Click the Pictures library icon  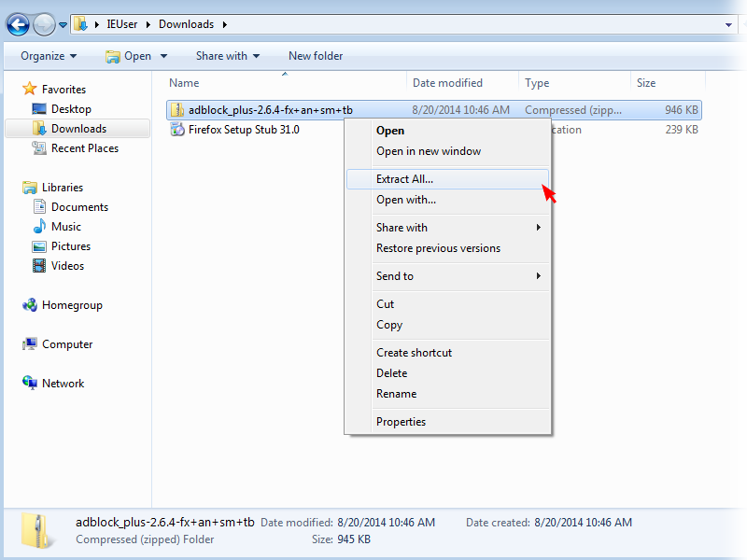(x=39, y=246)
